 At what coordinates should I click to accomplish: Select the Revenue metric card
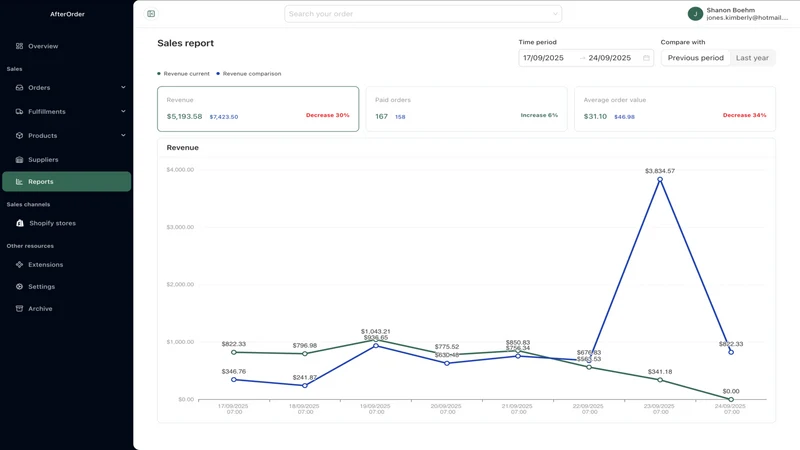[258, 109]
